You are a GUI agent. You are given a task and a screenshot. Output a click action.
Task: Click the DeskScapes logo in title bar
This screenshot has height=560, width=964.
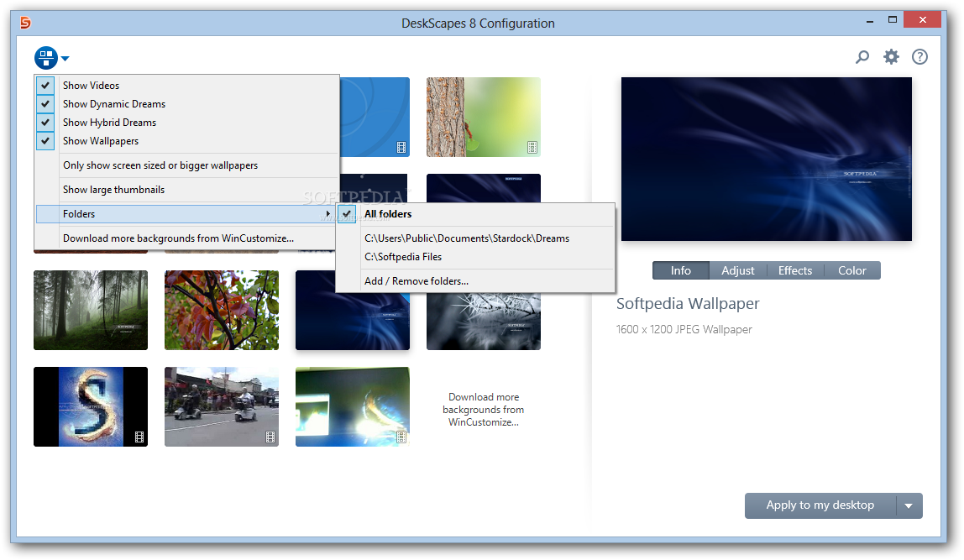point(25,23)
